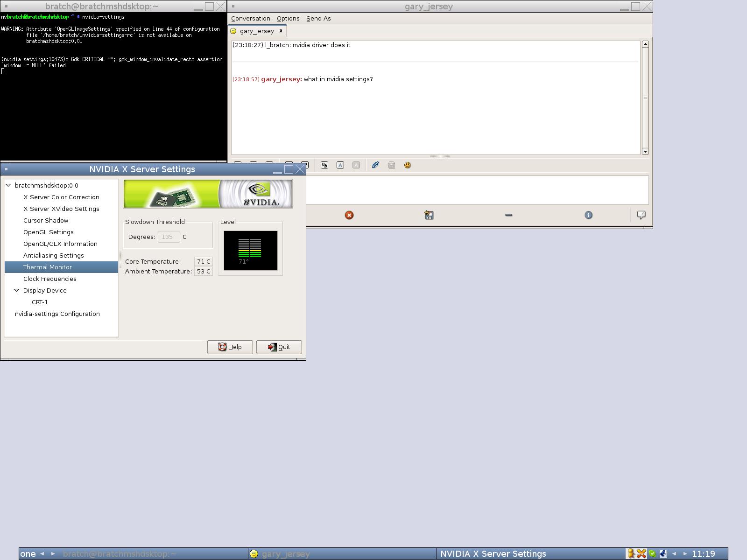
Task: Click the orange X tray icon
Action: tap(641, 554)
